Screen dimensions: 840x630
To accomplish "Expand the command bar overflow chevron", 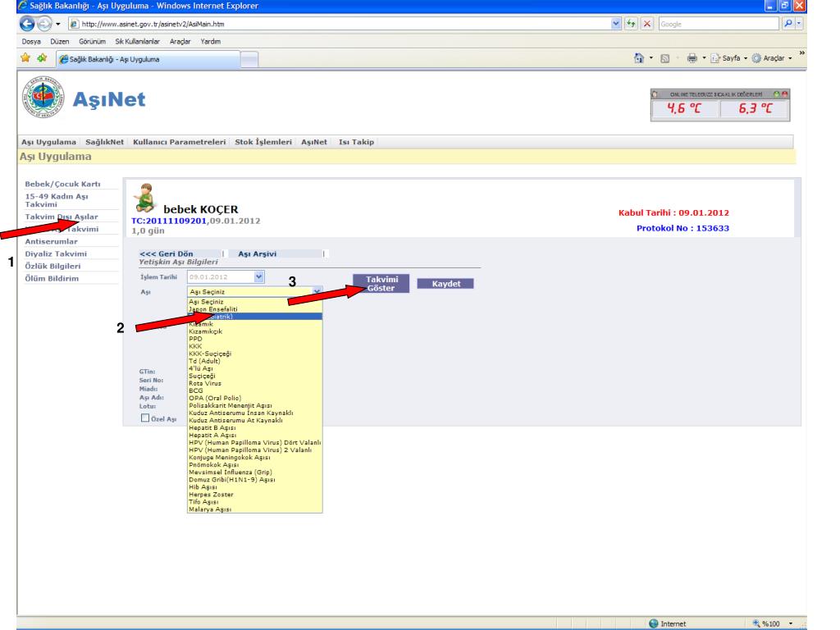I will click(x=801, y=53).
